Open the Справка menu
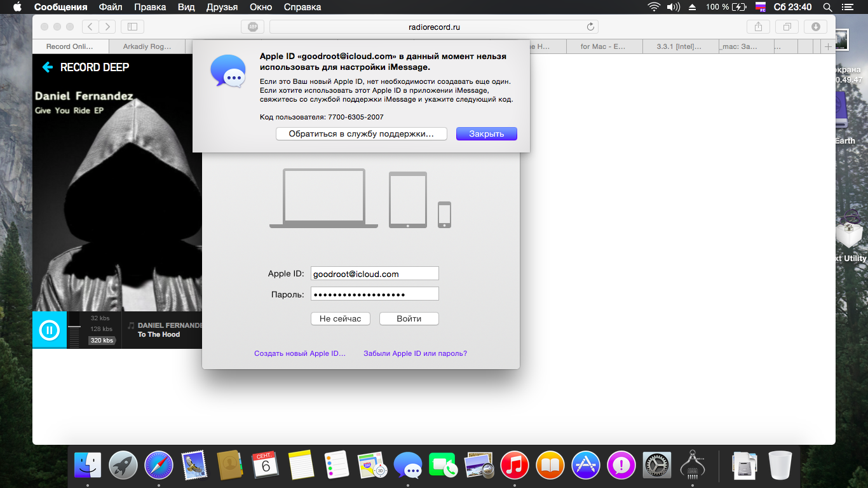The width and height of the screenshot is (868, 488). pos(302,7)
